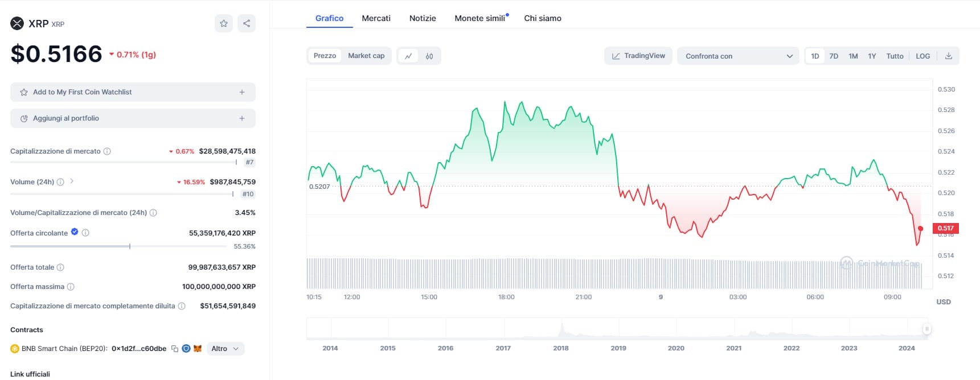This screenshot has height=380, width=980.
Task: Switch to the candlestick chart icon
Action: (x=429, y=56)
